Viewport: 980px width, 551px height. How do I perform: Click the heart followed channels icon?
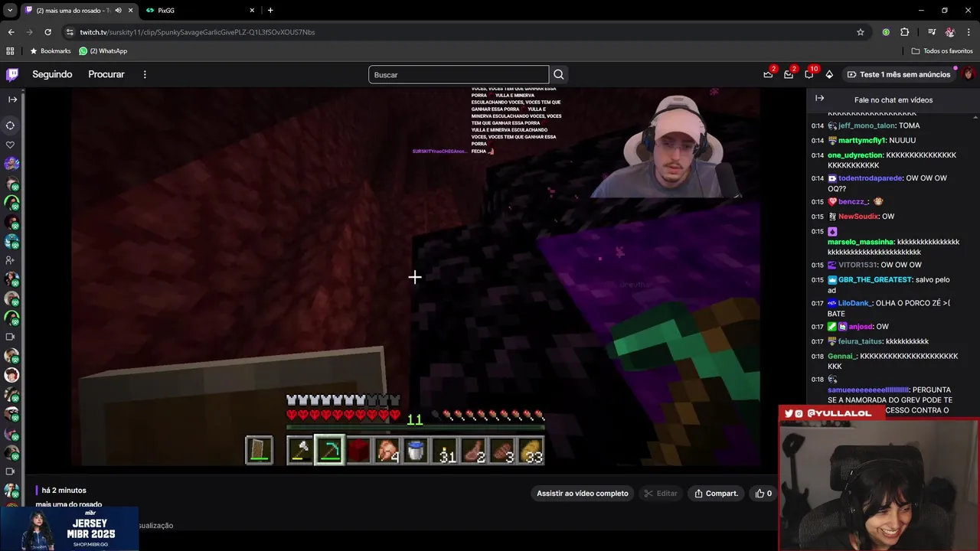point(11,145)
